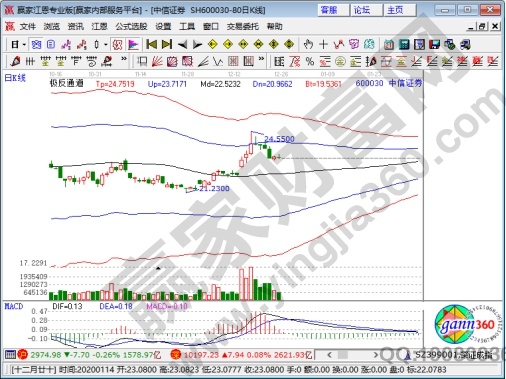This screenshot has height=379, width=506.
Task: Toggle the pink flag indicator button
Action: pos(133,44)
